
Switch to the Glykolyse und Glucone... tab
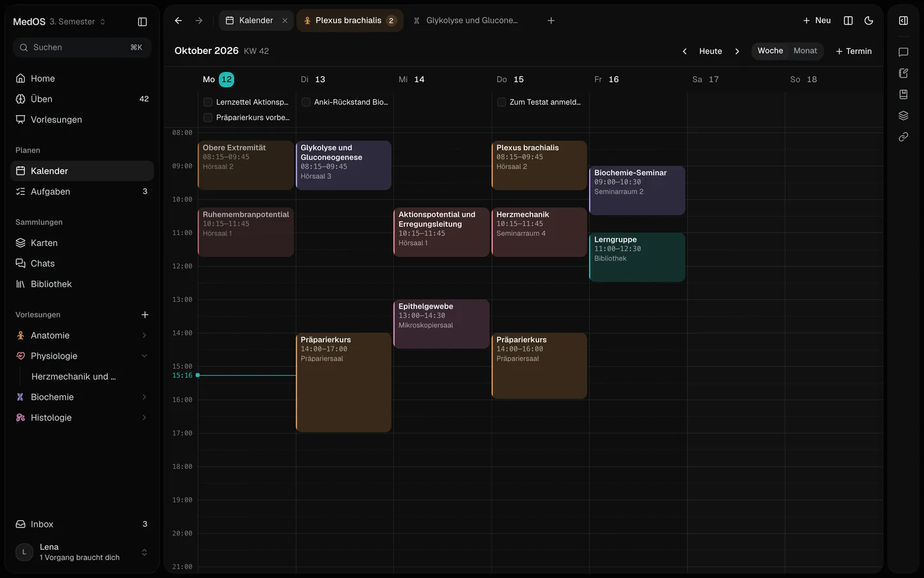point(466,21)
